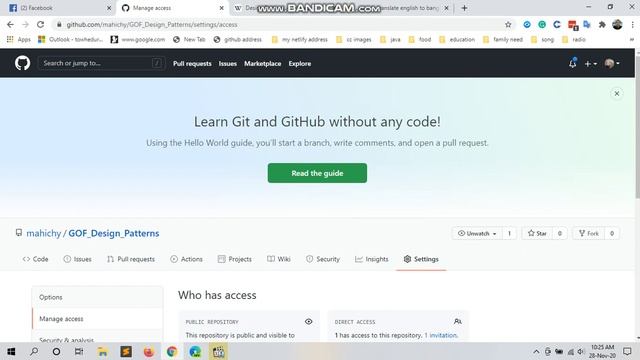This screenshot has height=360, width=640.
Task: Switch to the Facebook browser tab
Action: click(60, 8)
